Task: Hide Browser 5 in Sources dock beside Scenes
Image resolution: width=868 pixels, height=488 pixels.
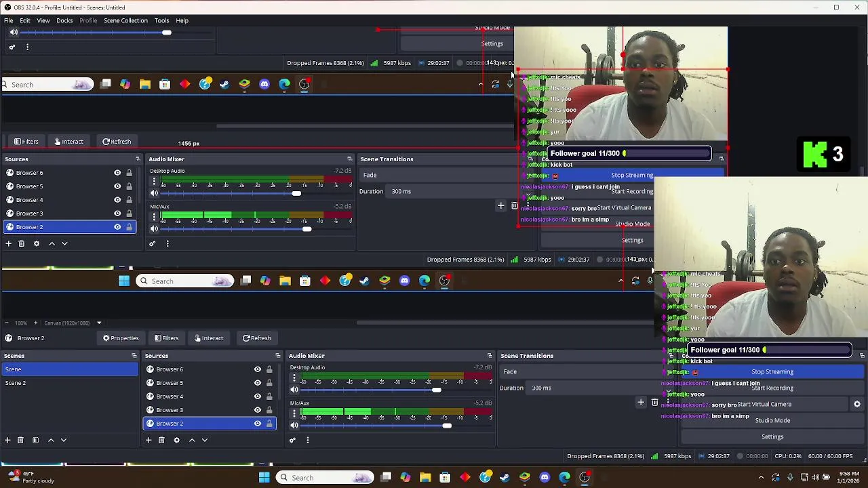Action: (x=258, y=383)
